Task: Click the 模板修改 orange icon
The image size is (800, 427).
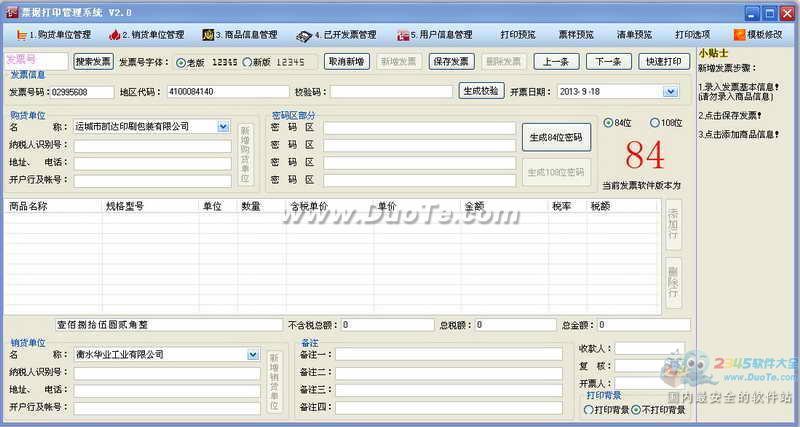Action: (x=739, y=35)
